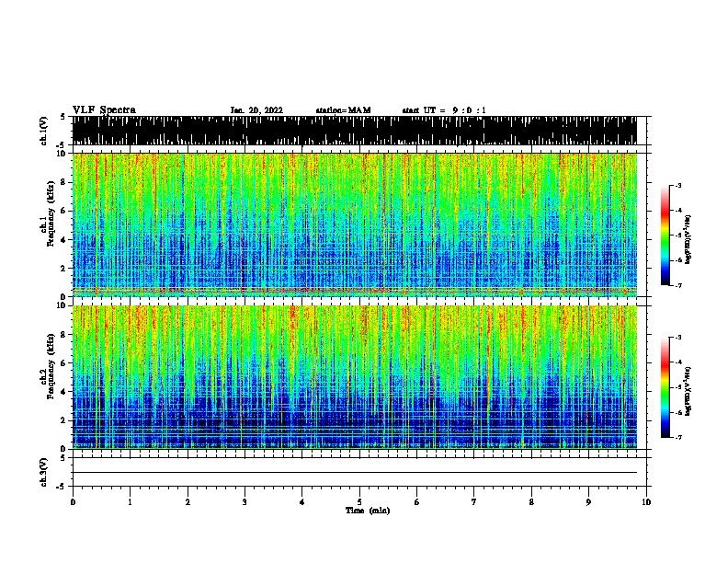
Task: Click the "7" tick on the time axis
Action: pyautogui.click(x=474, y=502)
